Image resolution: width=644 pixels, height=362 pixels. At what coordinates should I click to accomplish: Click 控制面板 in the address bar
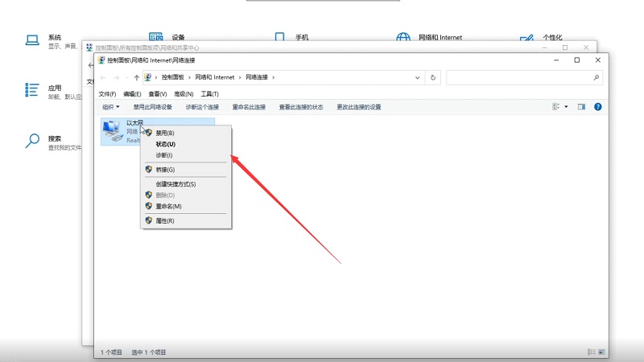coord(172,77)
